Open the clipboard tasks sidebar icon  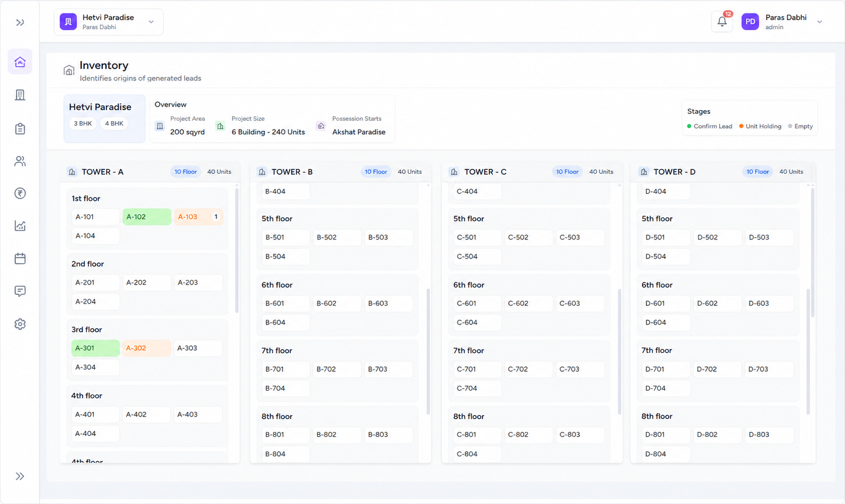(20, 128)
